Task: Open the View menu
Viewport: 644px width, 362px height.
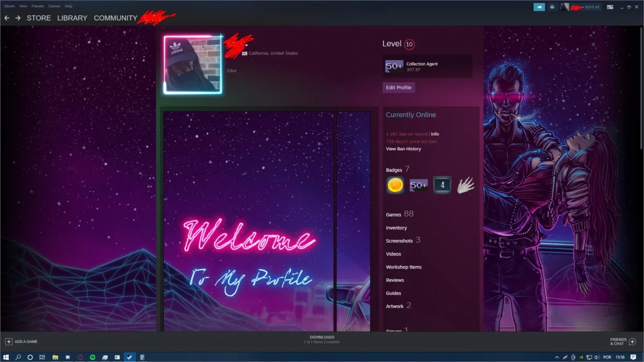Action: click(x=23, y=6)
